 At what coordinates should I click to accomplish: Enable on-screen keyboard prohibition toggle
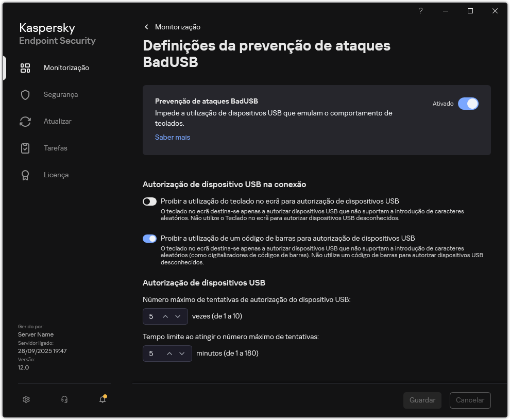click(x=149, y=201)
